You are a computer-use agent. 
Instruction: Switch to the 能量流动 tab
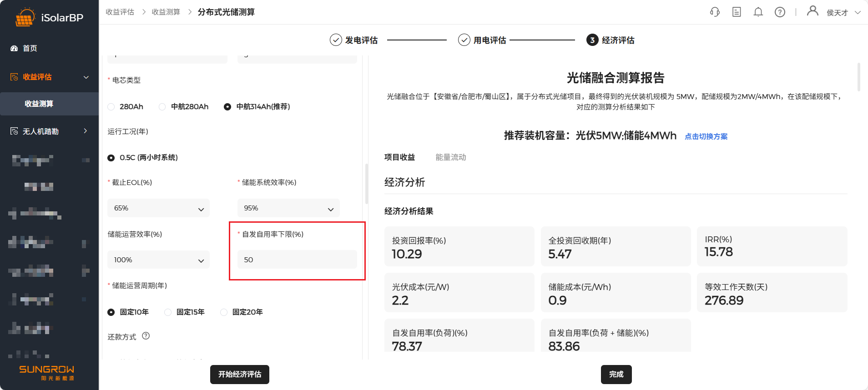(x=450, y=157)
